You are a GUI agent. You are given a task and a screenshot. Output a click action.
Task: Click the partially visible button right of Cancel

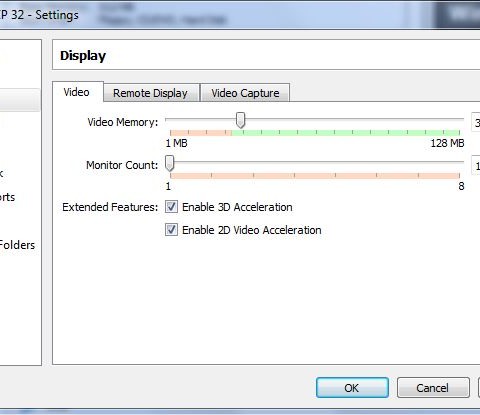(x=479, y=388)
